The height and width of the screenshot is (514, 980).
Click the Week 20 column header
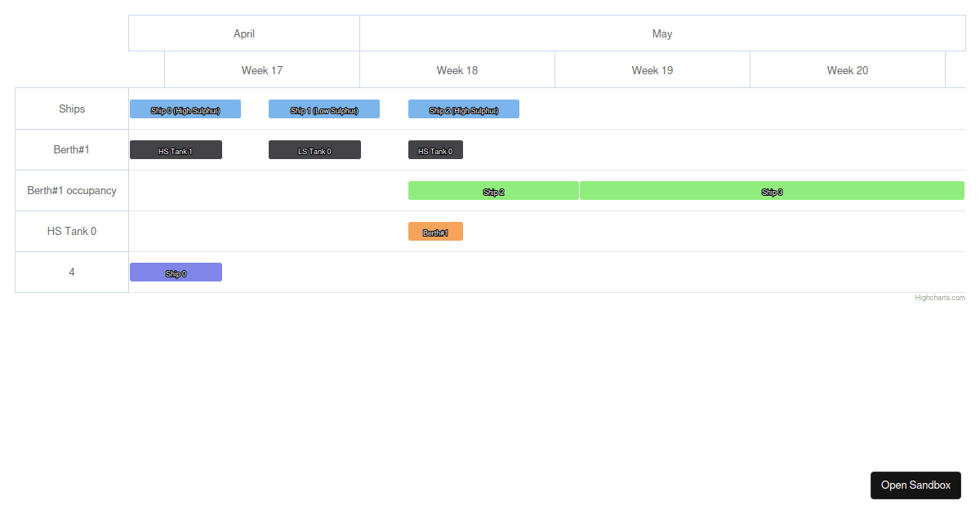[x=847, y=70]
